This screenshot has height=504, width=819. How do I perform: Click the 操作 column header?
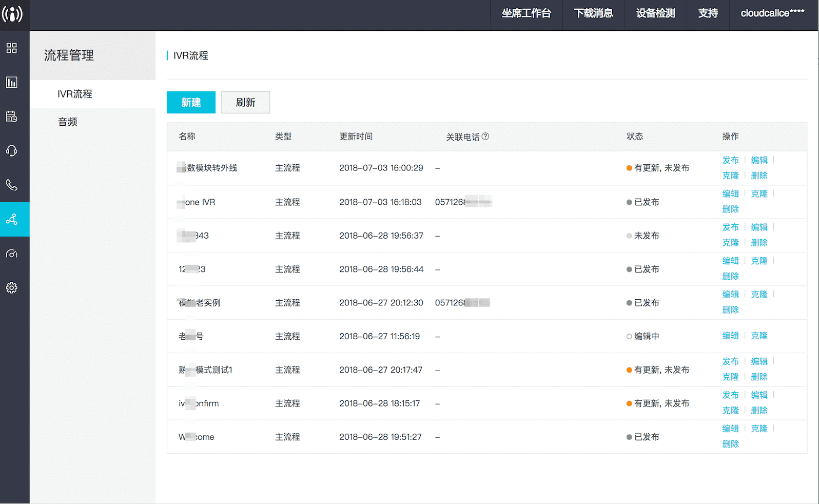[731, 136]
